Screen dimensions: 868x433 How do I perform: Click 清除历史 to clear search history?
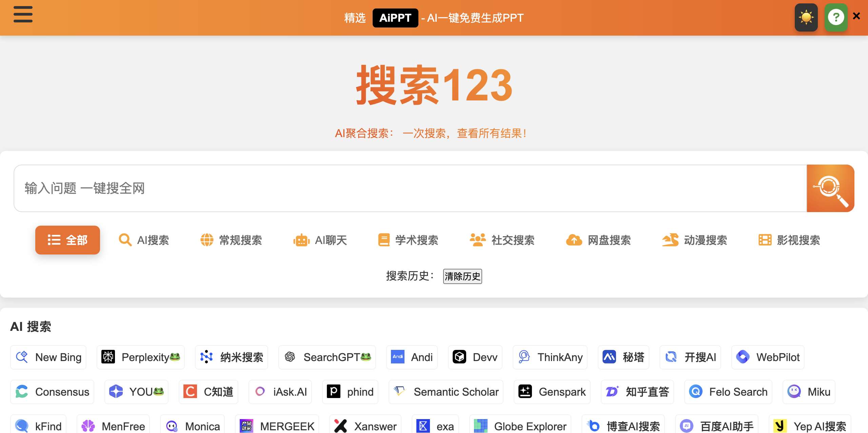click(462, 276)
